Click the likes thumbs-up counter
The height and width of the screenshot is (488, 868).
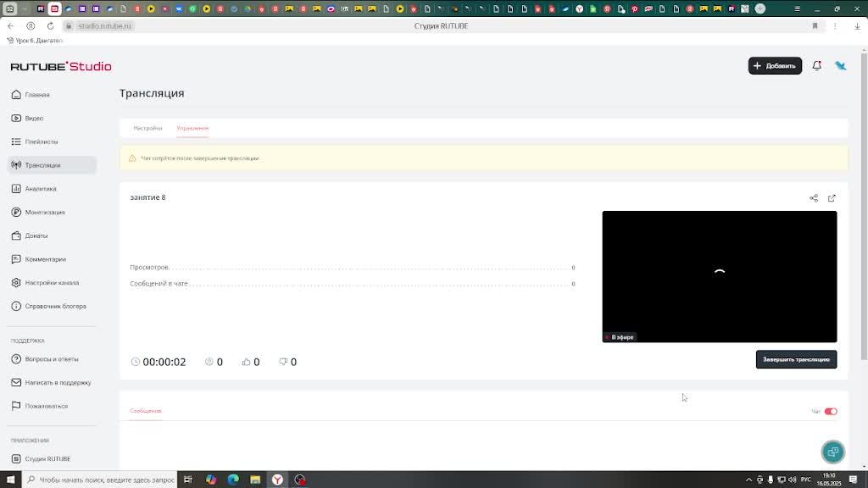coord(251,362)
